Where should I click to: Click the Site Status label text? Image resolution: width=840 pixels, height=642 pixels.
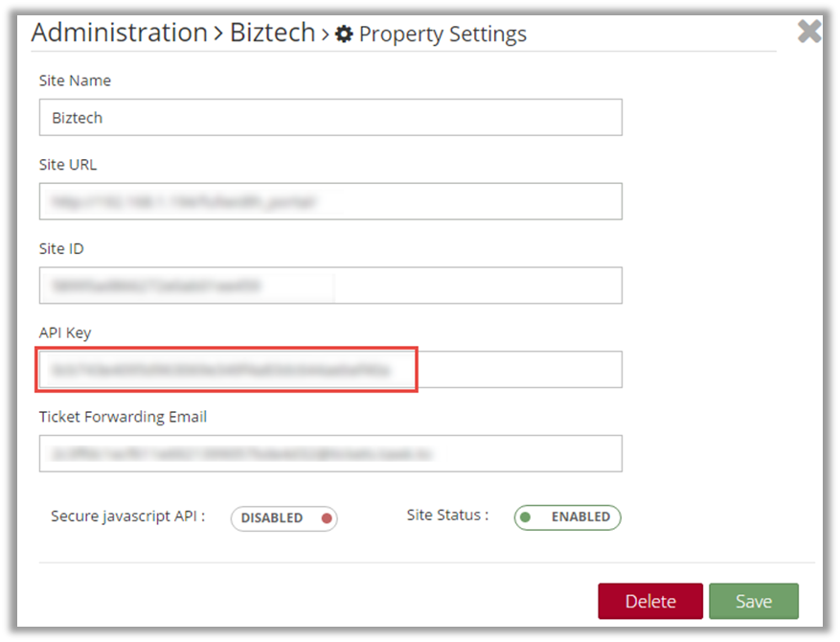pos(447,516)
